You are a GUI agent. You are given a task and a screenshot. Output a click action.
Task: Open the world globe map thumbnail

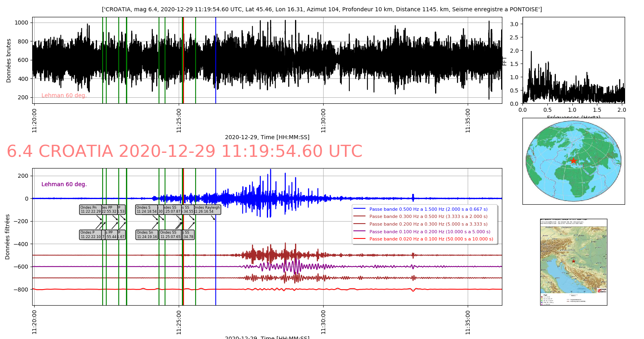[x=574, y=161]
